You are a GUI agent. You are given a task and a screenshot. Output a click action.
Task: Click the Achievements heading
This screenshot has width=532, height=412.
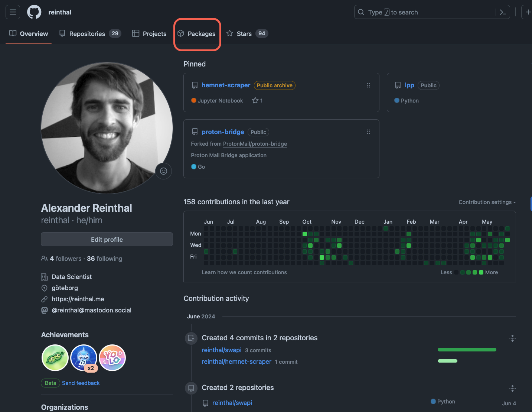[x=65, y=335]
